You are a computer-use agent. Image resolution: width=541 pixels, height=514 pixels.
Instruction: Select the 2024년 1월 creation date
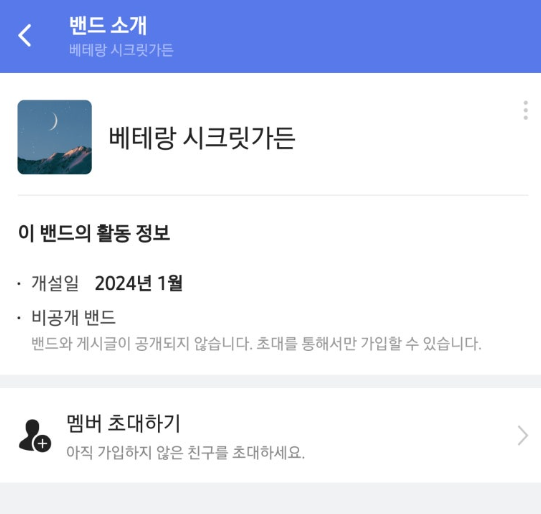point(139,283)
